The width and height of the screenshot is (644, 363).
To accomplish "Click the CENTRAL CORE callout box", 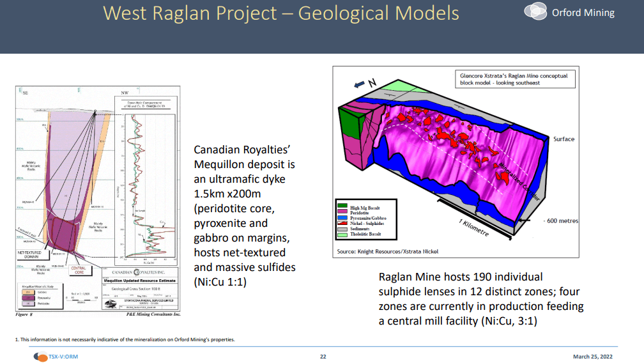I will [x=80, y=270].
